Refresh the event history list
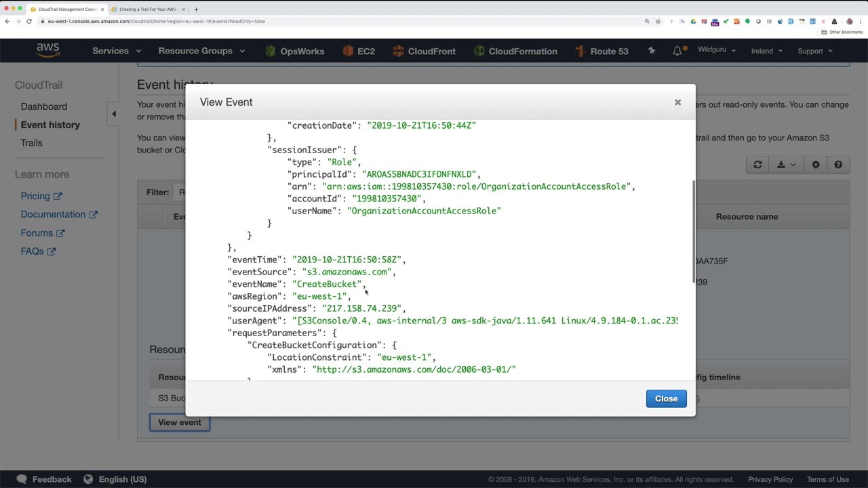This screenshot has width=868, height=488. click(757, 165)
